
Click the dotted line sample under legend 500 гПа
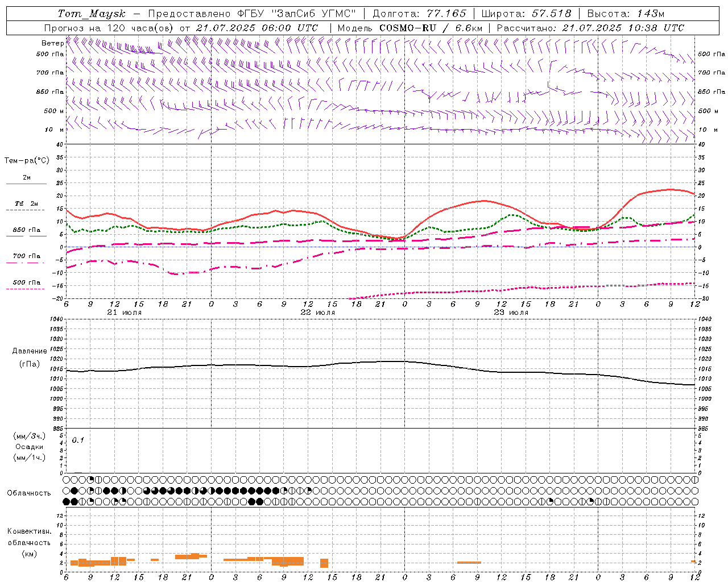point(26,289)
